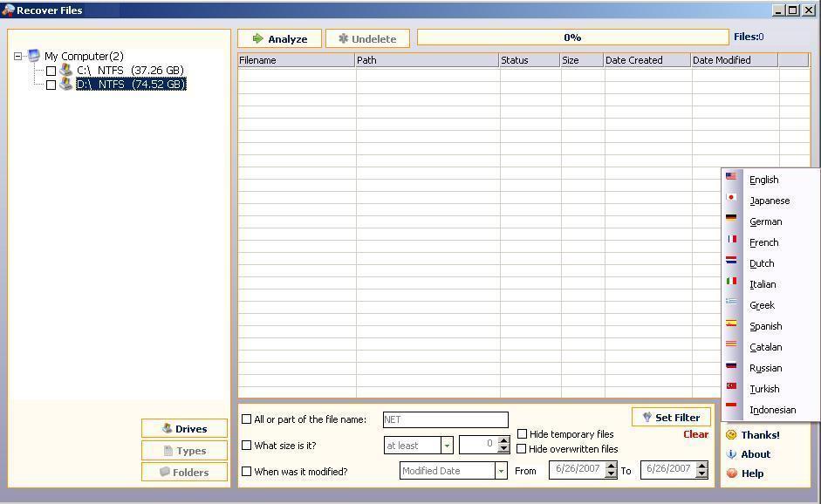Select Japanese from the language menu
Viewport: 821px width, 504px height.
pyautogui.click(x=770, y=201)
